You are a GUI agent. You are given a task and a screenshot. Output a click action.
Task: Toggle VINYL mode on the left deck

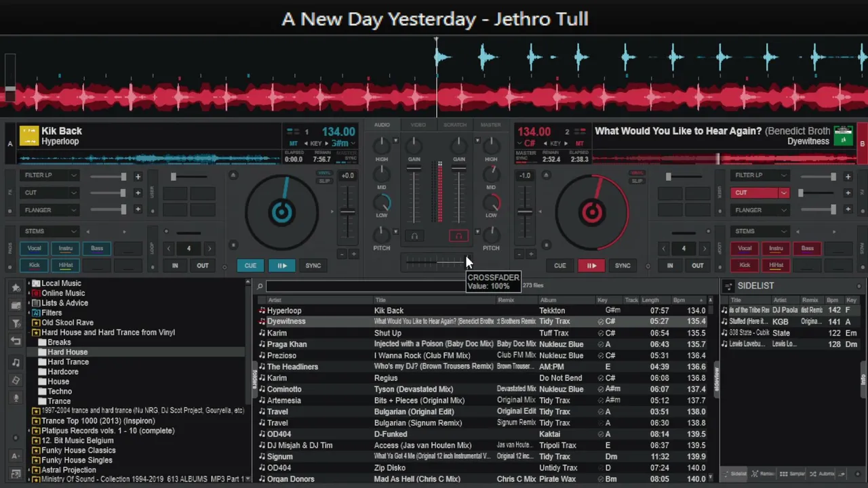(x=325, y=173)
